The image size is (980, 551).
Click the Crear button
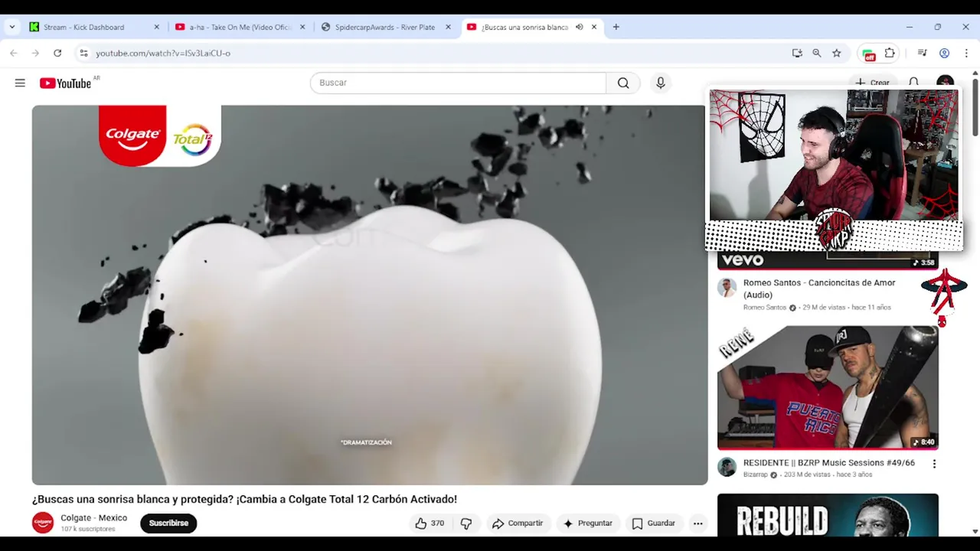point(873,83)
